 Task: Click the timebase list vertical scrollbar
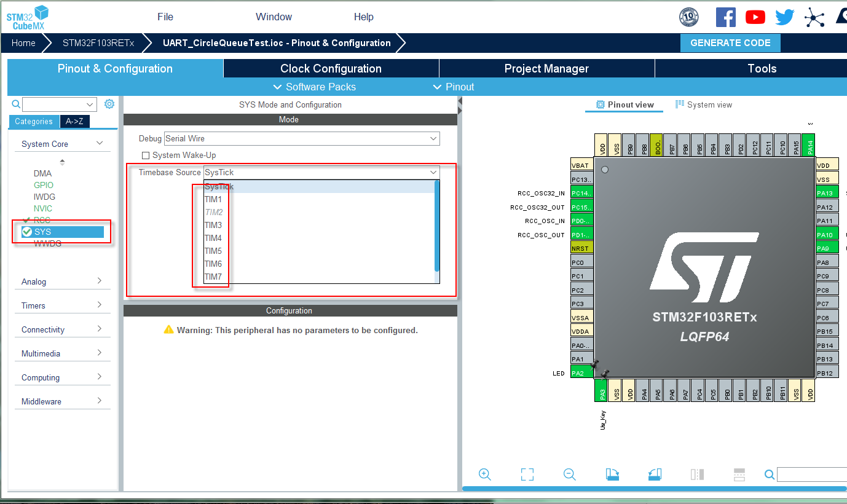click(437, 226)
